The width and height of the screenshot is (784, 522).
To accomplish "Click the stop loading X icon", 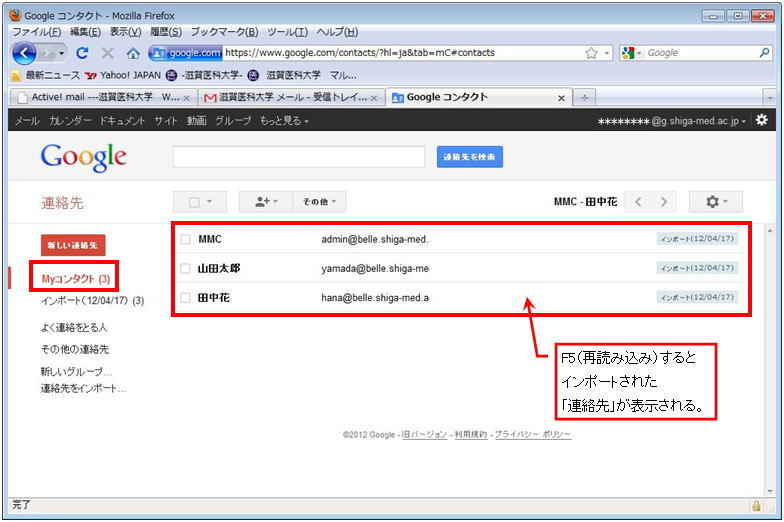I will pyautogui.click(x=108, y=52).
